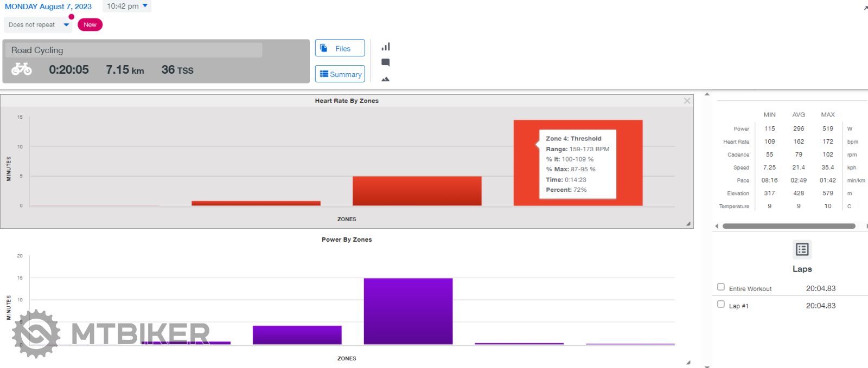
Task: Click the Road Cycling title field
Action: point(133,50)
